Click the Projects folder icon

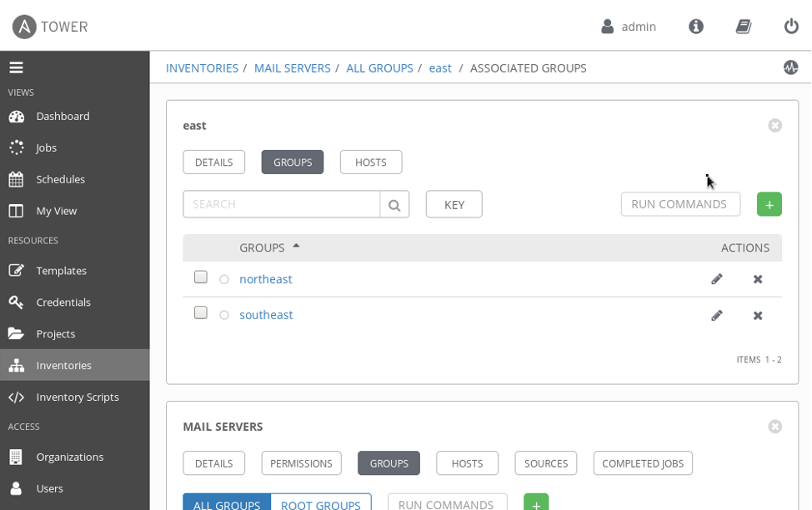[16, 333]
